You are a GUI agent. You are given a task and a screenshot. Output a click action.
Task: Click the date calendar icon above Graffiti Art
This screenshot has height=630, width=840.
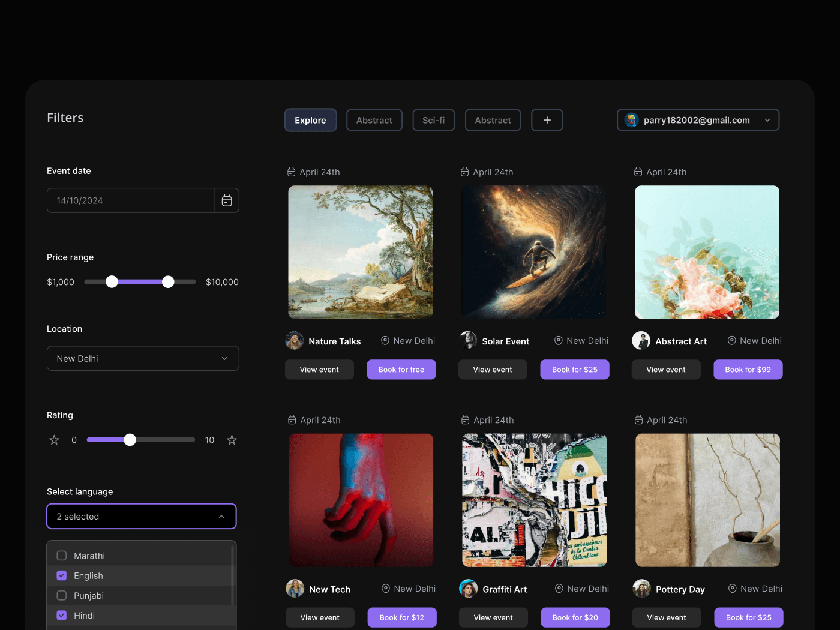[465, 420]
